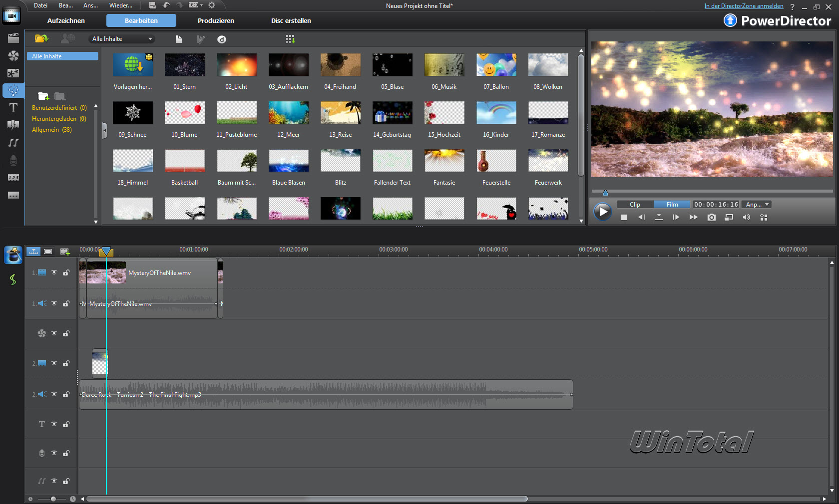Open the Voice-Over Recording microphone icon

13,160
